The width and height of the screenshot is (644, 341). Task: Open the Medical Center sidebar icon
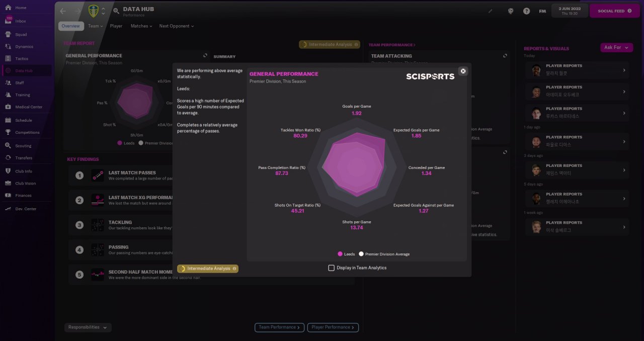[x=8, y=107]
